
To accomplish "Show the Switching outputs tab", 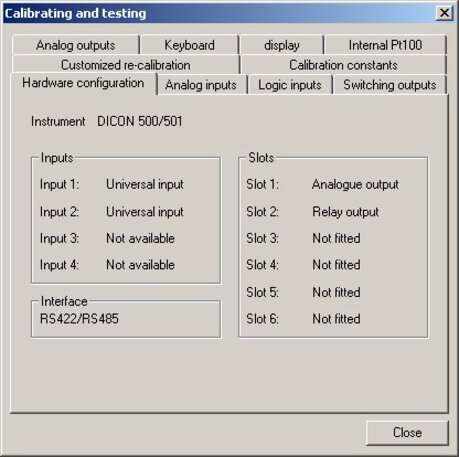I will pos(390,85).
